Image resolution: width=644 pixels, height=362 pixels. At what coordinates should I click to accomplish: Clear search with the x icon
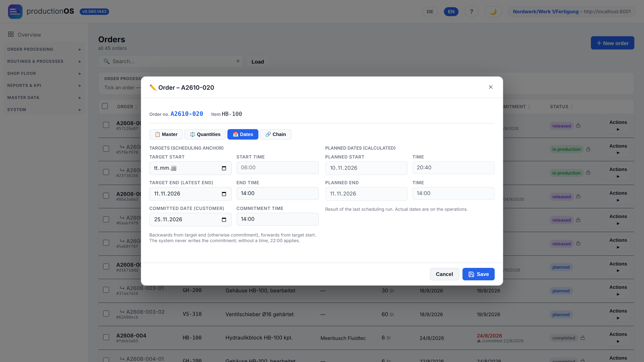click(238, 61)
